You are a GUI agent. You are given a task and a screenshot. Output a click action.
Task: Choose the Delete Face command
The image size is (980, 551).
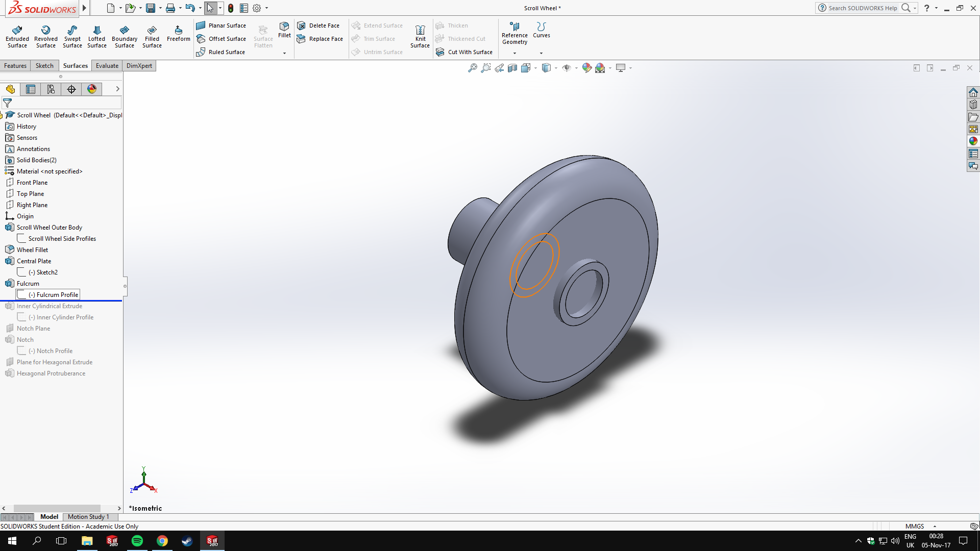pos(318,26)
